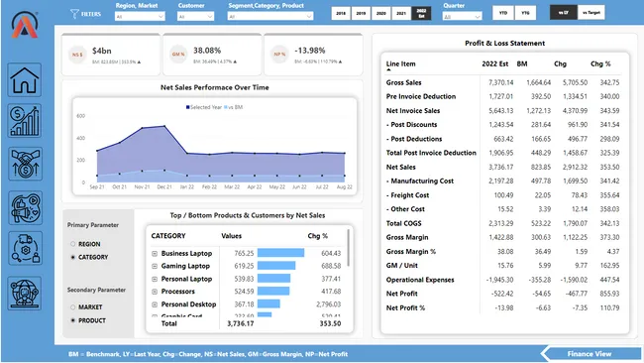644x363 pixels.
Task: Open the Home page icon
Action: point(25,79)
